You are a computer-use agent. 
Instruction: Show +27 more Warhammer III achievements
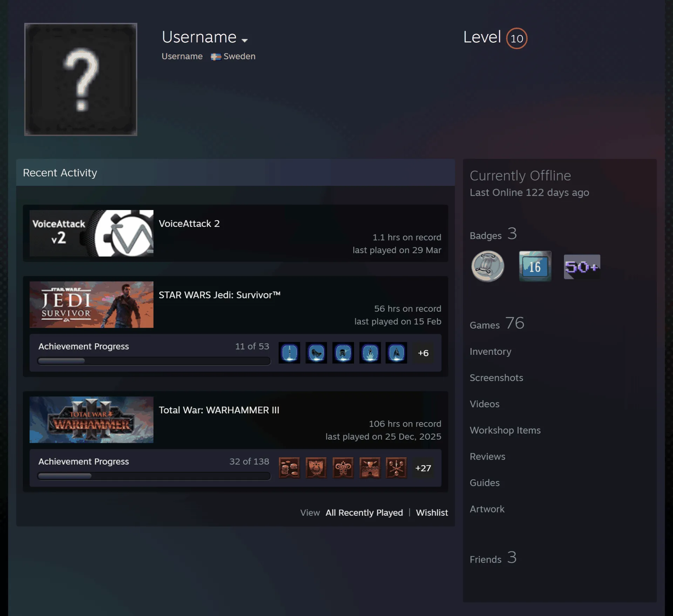click(423, 468)
